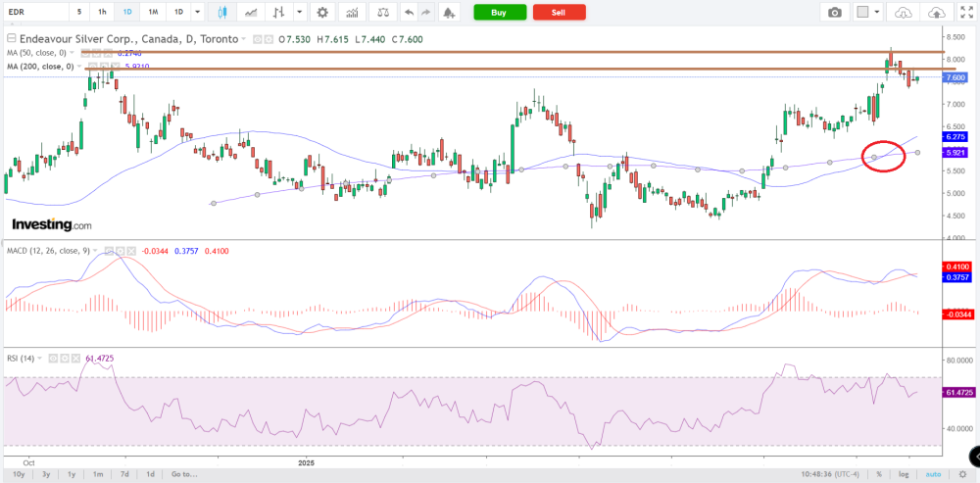Undo the last chart action

(x=409, y=12)
